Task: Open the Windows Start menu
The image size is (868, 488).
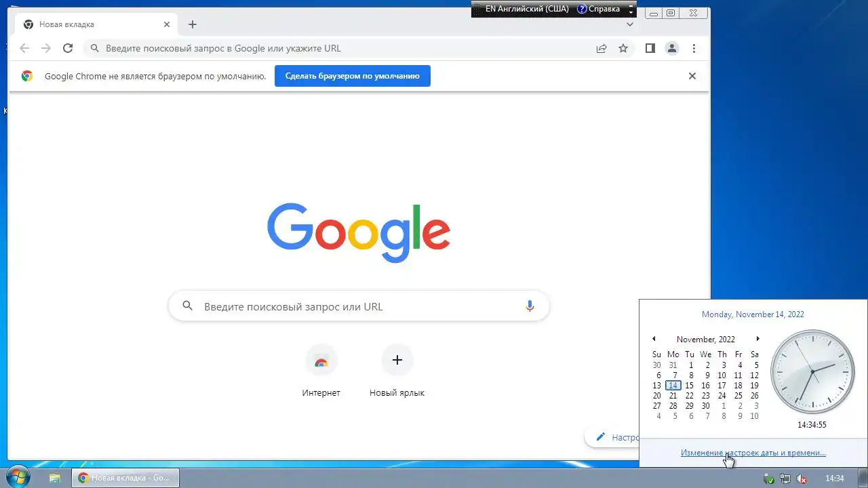Action: [16, 477]
